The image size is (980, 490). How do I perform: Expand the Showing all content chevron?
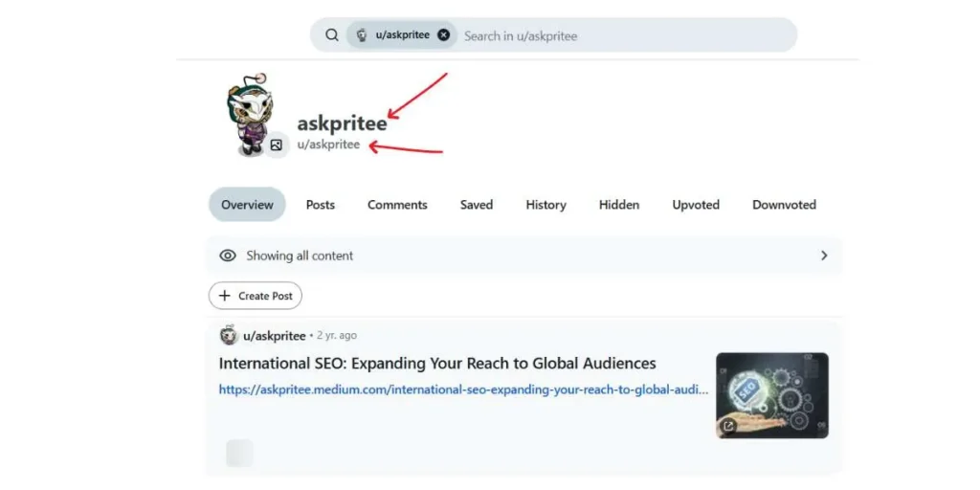(824, 256)
